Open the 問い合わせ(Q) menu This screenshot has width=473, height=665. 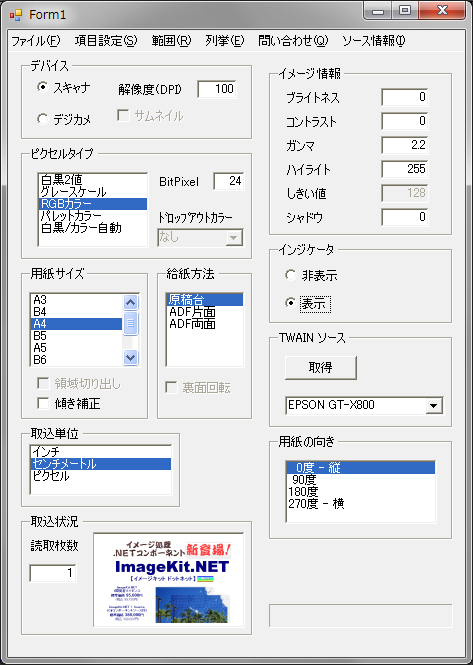[293, 41]
